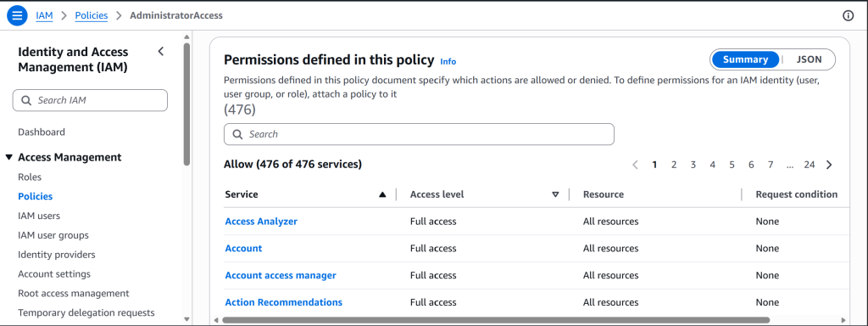The image size is (868, 326).
Task: Click the table horizontal scrollbar
Action: coord(495,320)
